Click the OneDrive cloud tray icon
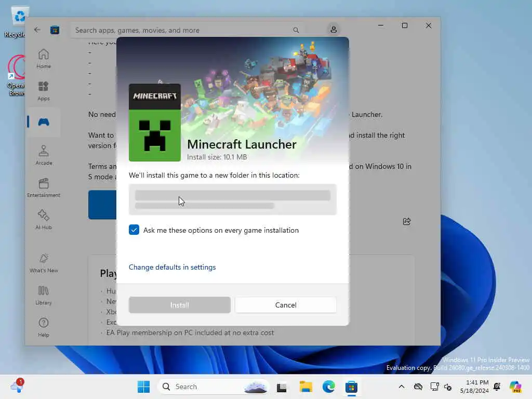Screen dimensions: 532x399 (x=418, y=387)
